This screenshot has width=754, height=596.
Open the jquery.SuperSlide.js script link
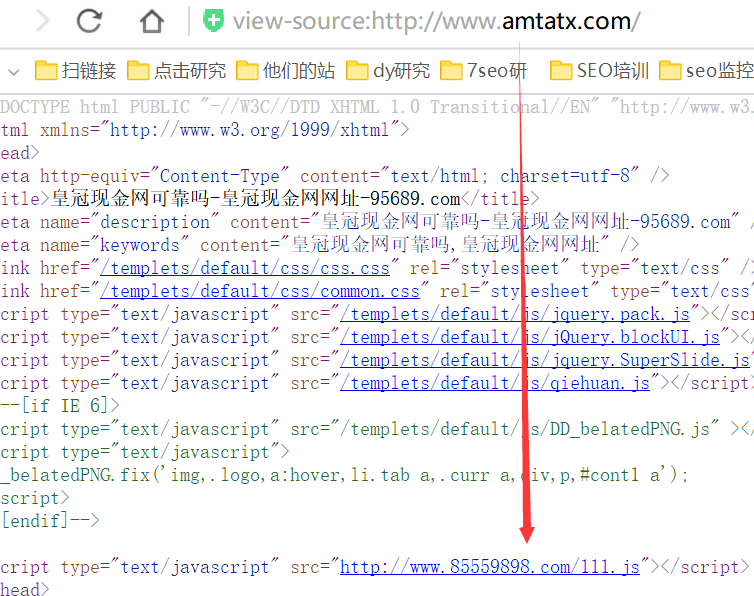click(x=545, y=360)
